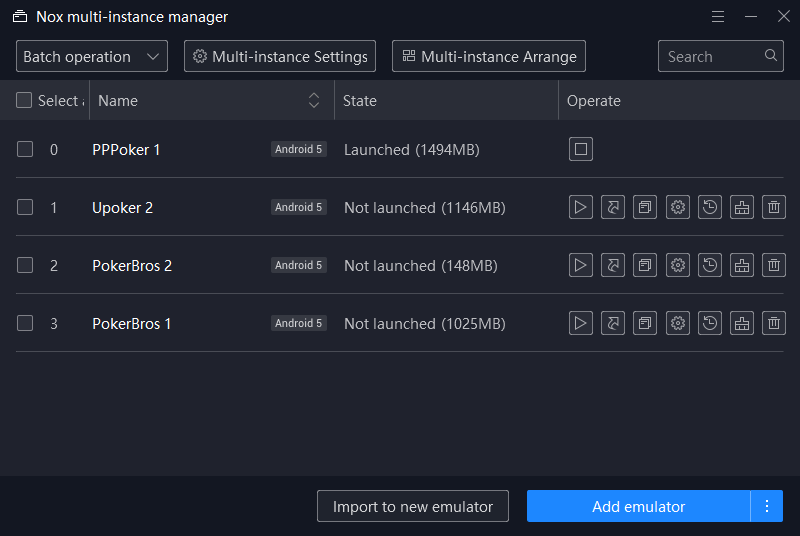Start the PokerBros 1 emulator
The height and width of the screenshot is (536, 800).
coord(581,324)
